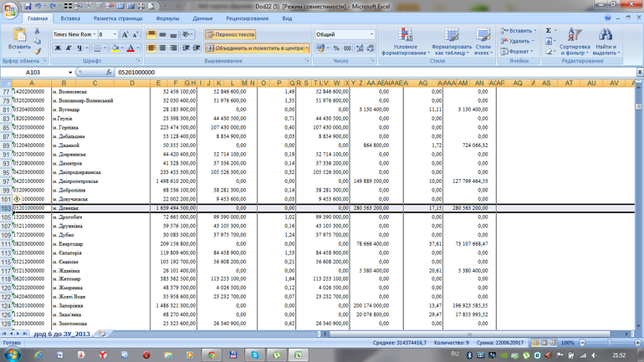
Task: Click Объединить и поместить в центре button
Action: [256, 48]
